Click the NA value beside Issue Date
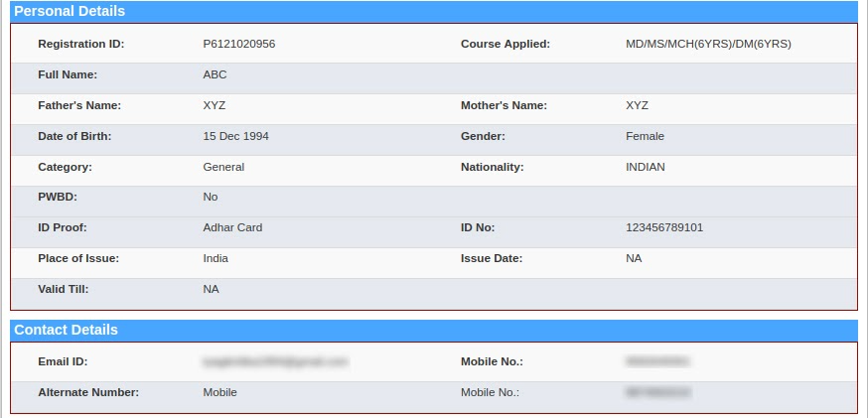Image resolution: width=868 pixels, height=418 pixels. (634, 258)
